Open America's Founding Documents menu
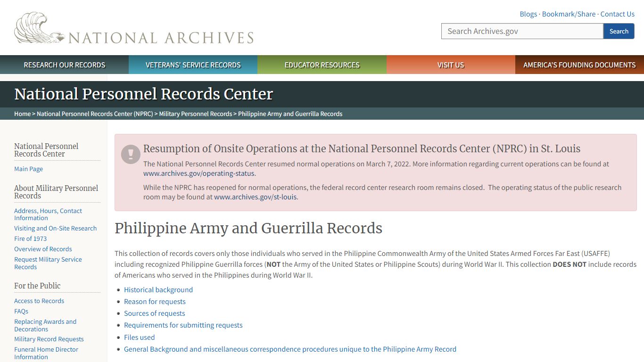 pos(579,65)
